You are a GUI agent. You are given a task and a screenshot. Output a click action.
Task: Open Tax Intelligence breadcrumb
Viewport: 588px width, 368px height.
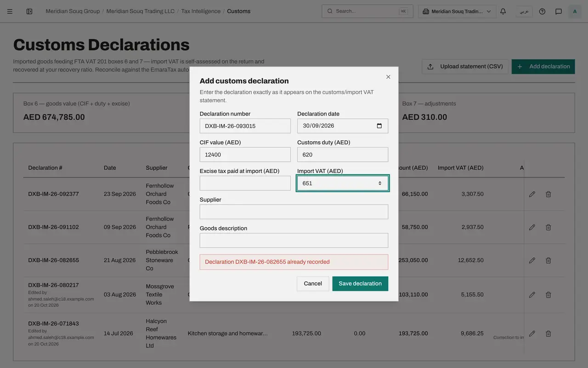click(x=201, y=11)
